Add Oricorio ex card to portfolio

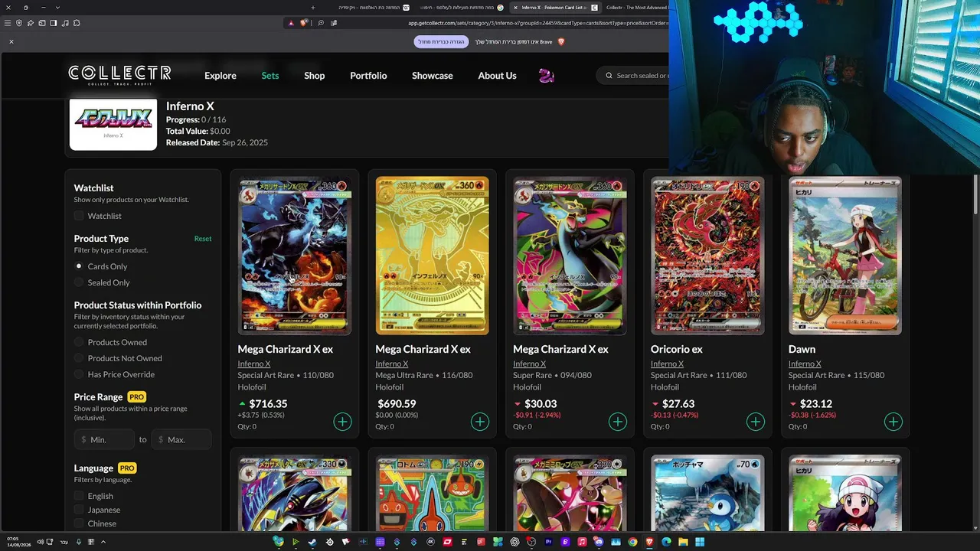pos(756,422)
